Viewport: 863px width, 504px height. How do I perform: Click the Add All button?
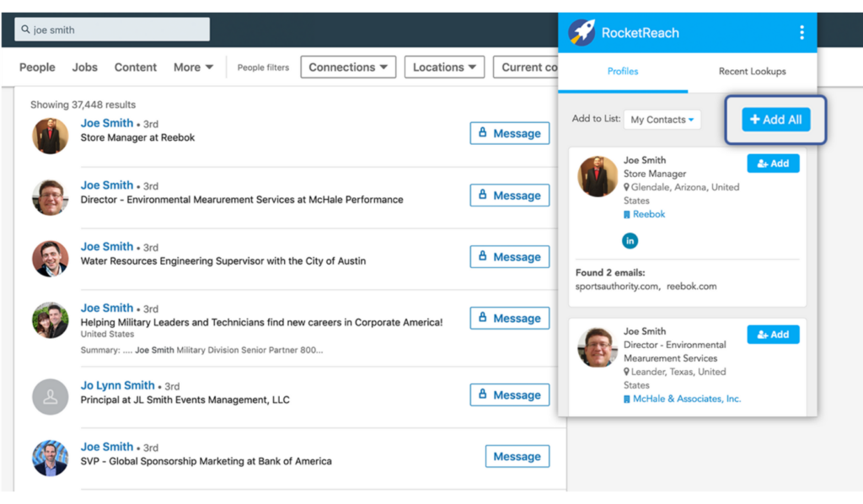pos(775,119)
